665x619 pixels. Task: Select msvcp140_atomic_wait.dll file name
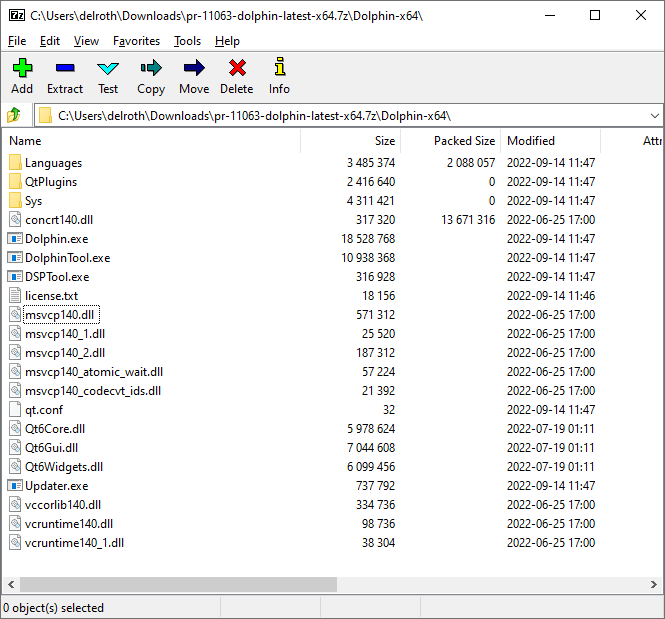tap(94, 372)
